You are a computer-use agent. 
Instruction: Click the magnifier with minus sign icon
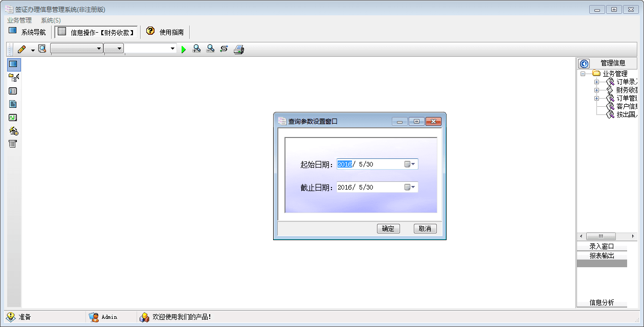click(x=210, y=49)
